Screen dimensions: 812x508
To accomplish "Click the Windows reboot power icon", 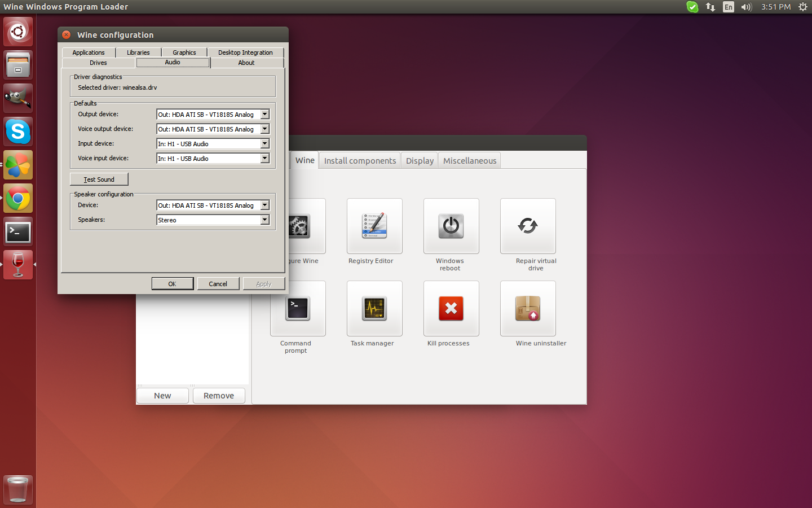I will [451, 226].
